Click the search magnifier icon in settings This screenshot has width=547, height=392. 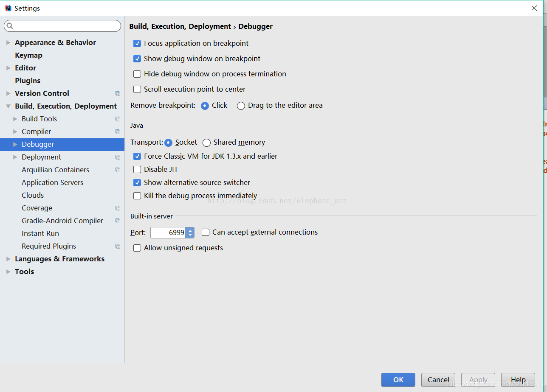pyautogui.click(x=9, y=26)
